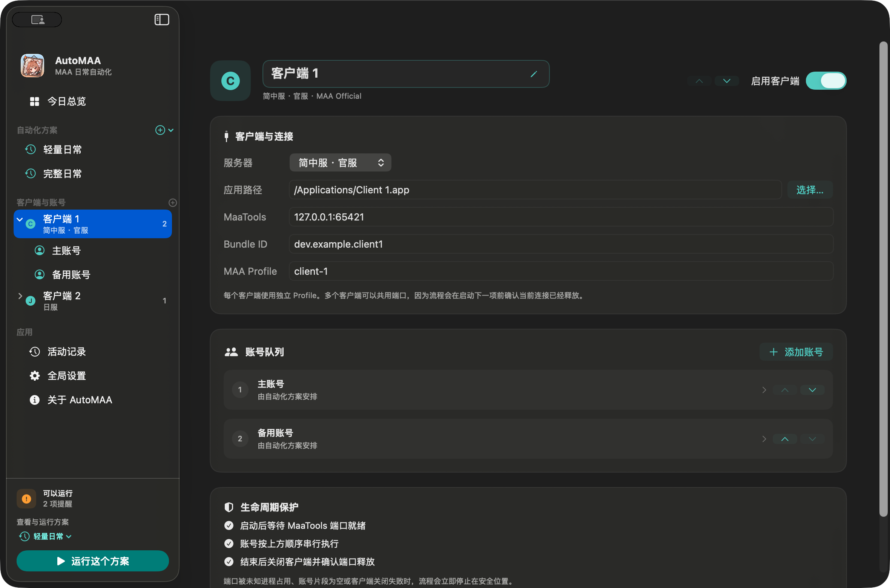Click the MAA Profile field
Image resolution: width=890 pixels, height=588 pixels.
click(x=561, y=271)
